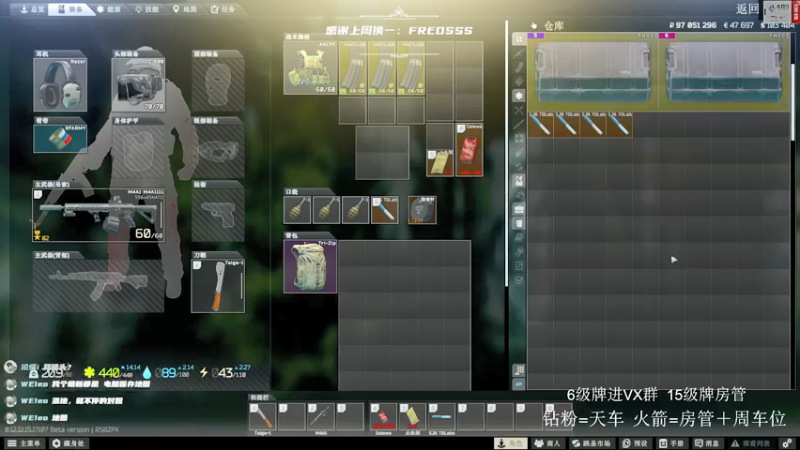Viewport: 800px width, 450px height.
Task: Select the third 60-round magazine in rig
Action: pos(411,68)
